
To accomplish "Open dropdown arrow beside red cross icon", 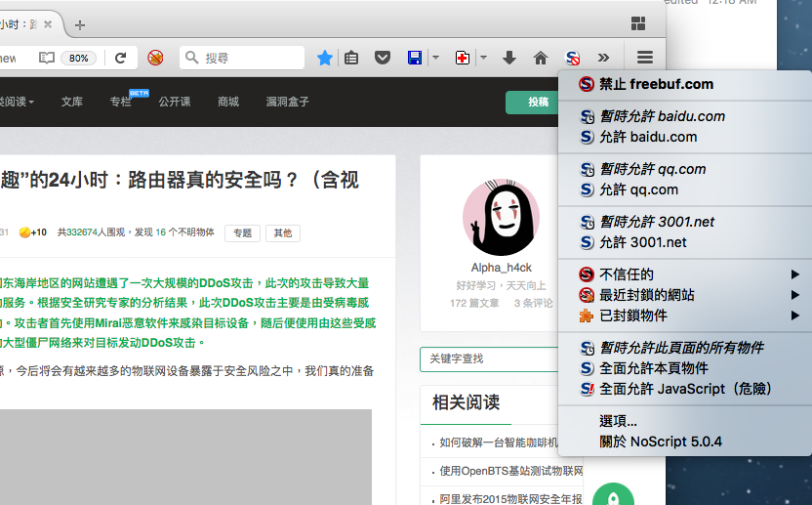I will click(483, 58).
